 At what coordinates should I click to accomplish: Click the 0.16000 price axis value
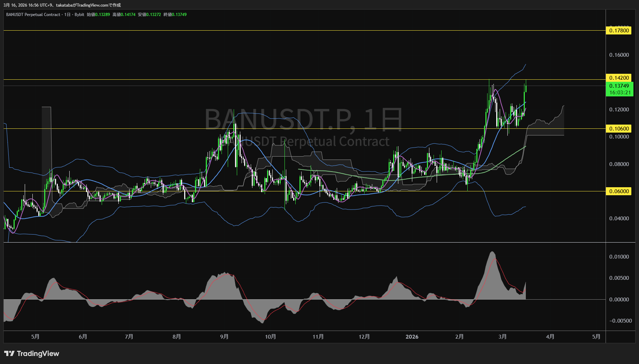pyautogui.click(x=619, y=55)
